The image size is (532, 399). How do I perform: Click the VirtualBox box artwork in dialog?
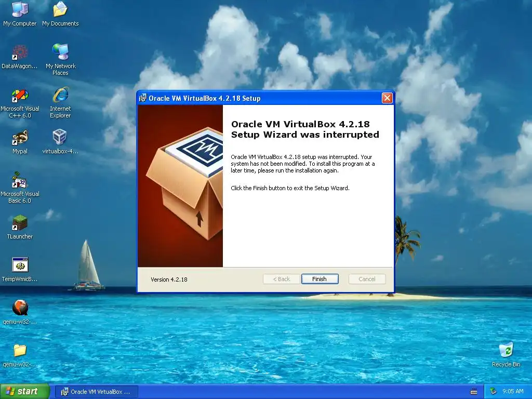[x=180, y=186]
